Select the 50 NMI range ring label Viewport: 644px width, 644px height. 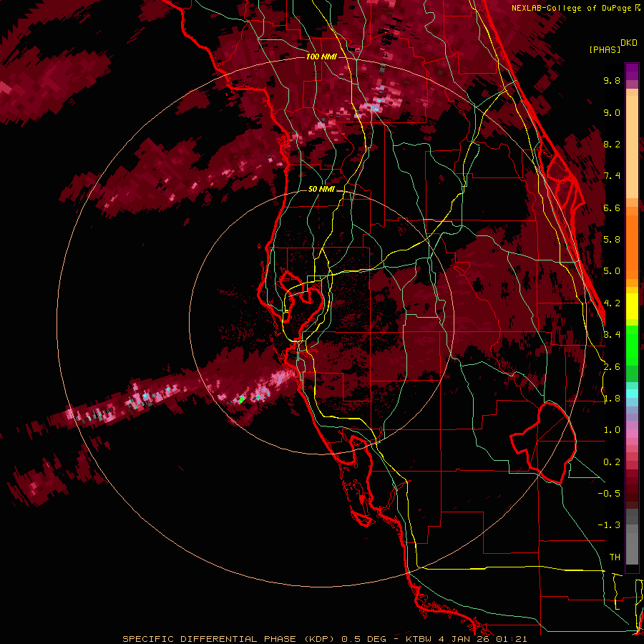click(321, 190)
